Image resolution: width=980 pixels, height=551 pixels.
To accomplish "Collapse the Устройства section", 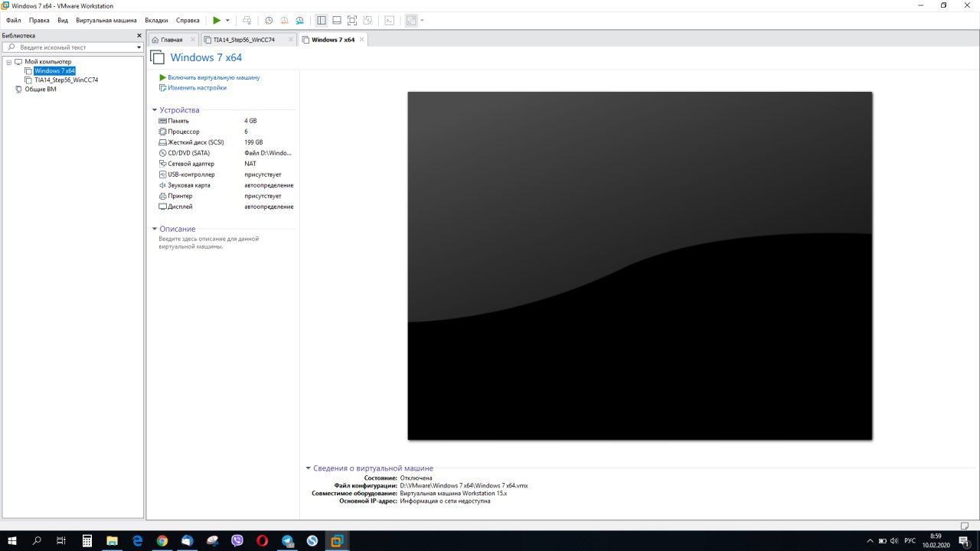I will pyautogui.click(x=155, y=110).
